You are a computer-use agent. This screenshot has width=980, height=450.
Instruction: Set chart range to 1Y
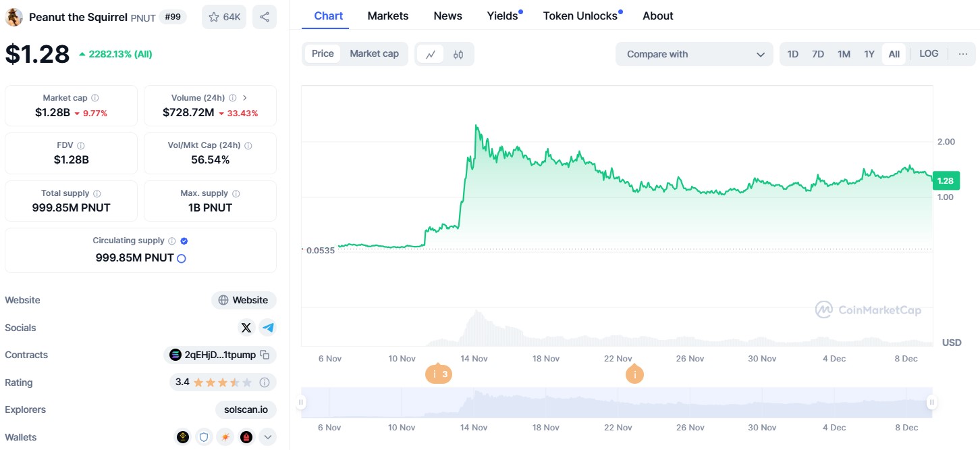pos(869,54)
